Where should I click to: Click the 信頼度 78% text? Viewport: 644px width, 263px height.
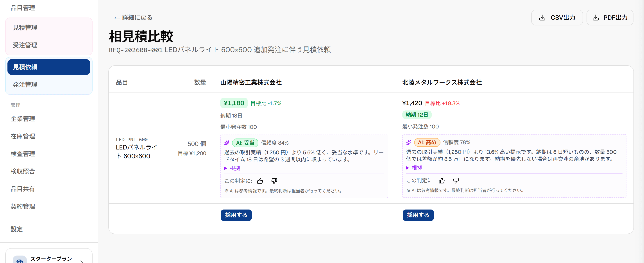(x=456, y=142)
